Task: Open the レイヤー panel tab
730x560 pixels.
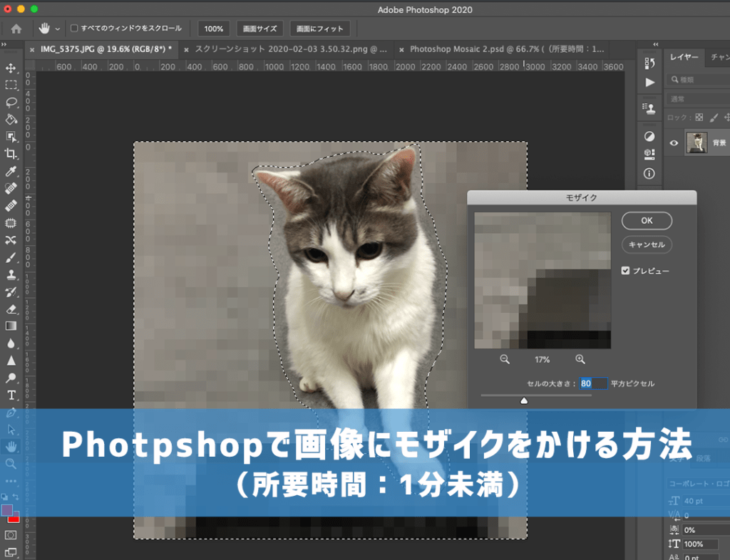Action: click(x=684, y=57)
